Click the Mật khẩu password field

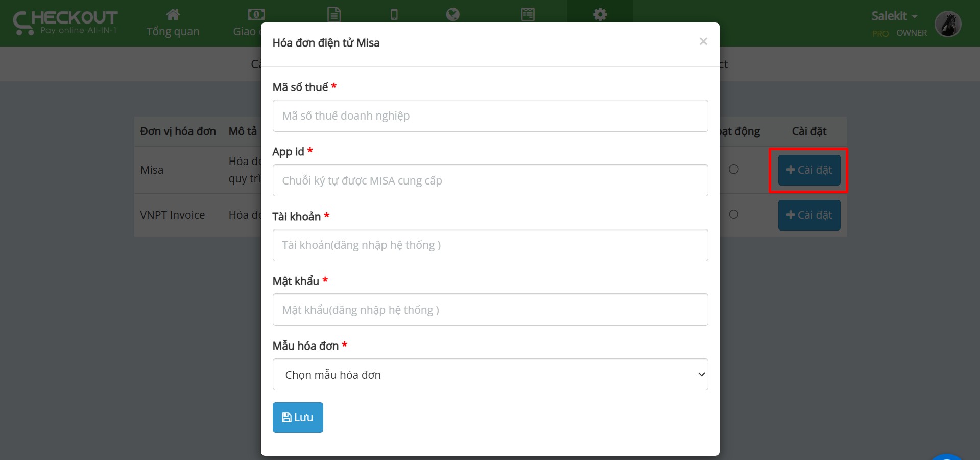click(x=490, y=310)
